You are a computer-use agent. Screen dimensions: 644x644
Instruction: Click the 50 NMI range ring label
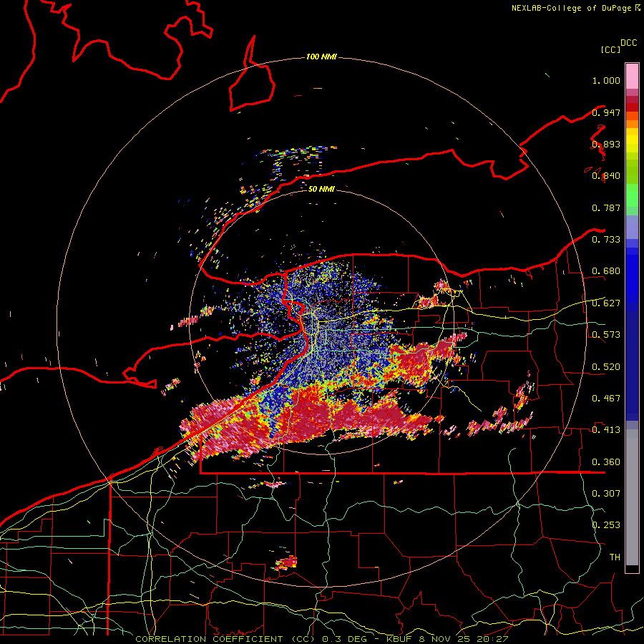[x=321, y=189]
